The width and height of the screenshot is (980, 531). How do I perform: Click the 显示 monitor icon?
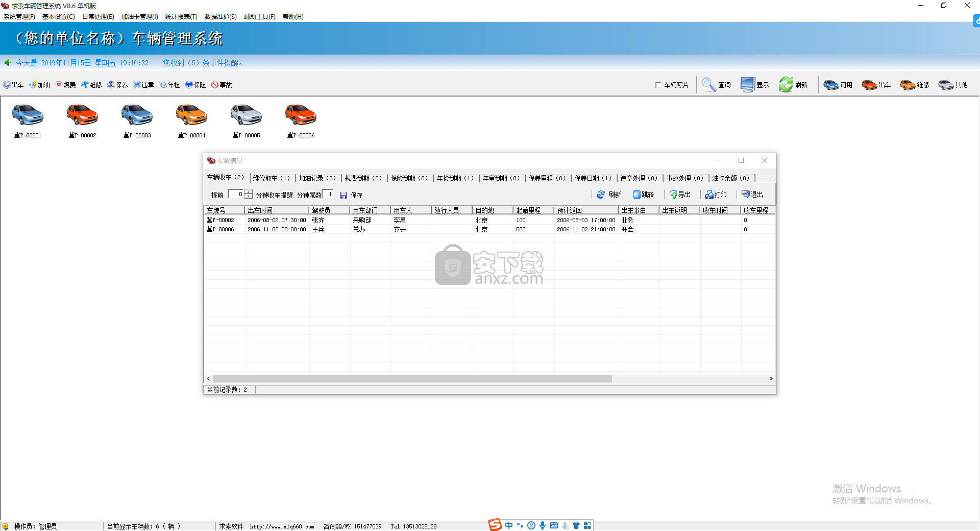pyautogui.click(x=748, y=84)
